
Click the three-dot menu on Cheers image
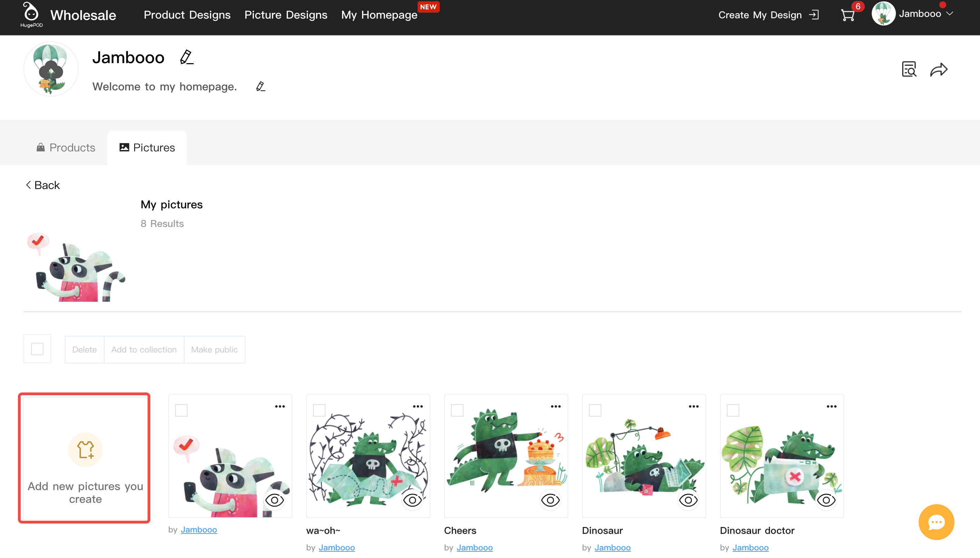click(555, 406)
